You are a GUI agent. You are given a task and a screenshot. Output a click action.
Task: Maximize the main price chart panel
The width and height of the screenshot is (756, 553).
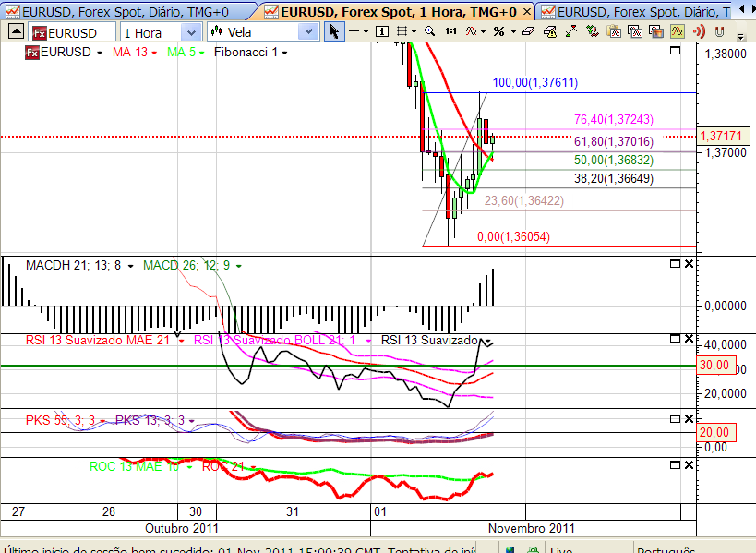pyautogui.click(x=675, y=51)
